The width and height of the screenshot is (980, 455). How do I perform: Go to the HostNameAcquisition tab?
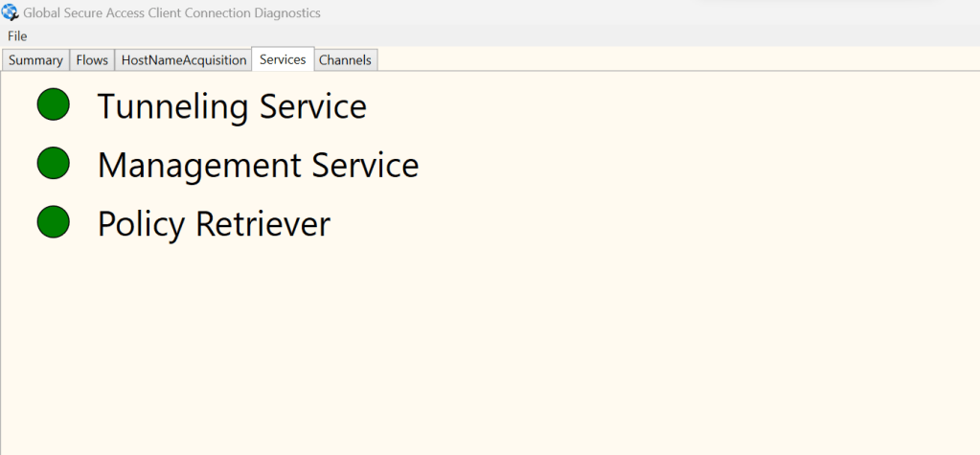pos(184,59)
